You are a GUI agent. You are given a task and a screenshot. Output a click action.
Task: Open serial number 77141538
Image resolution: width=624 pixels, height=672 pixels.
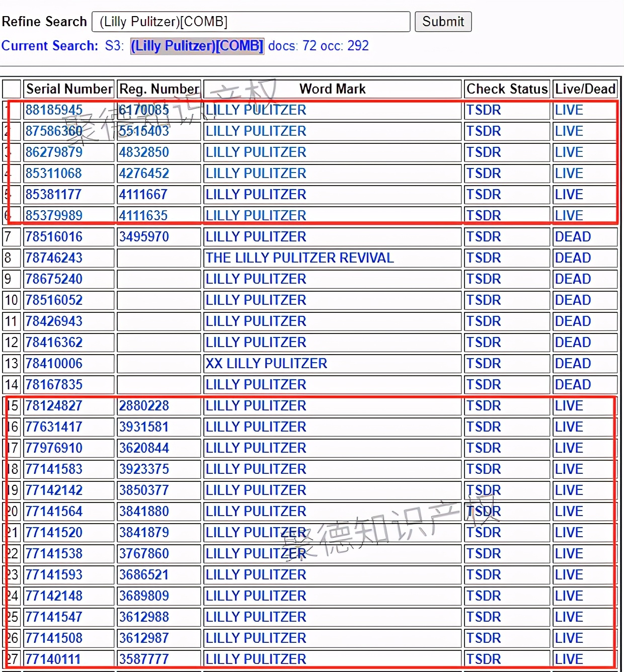click(x=54, y=553)
